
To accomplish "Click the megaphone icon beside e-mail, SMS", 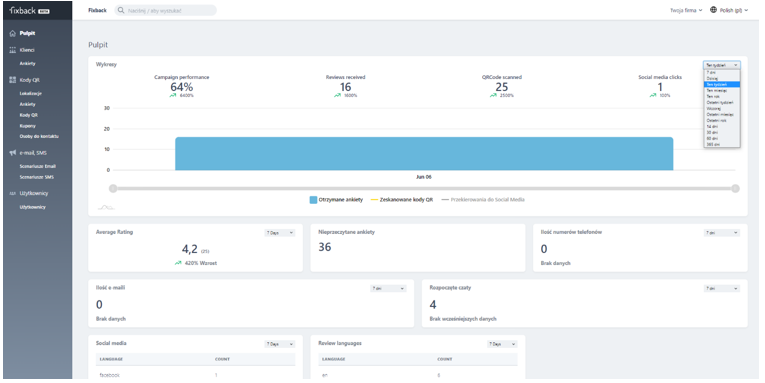I will point(13,153).
